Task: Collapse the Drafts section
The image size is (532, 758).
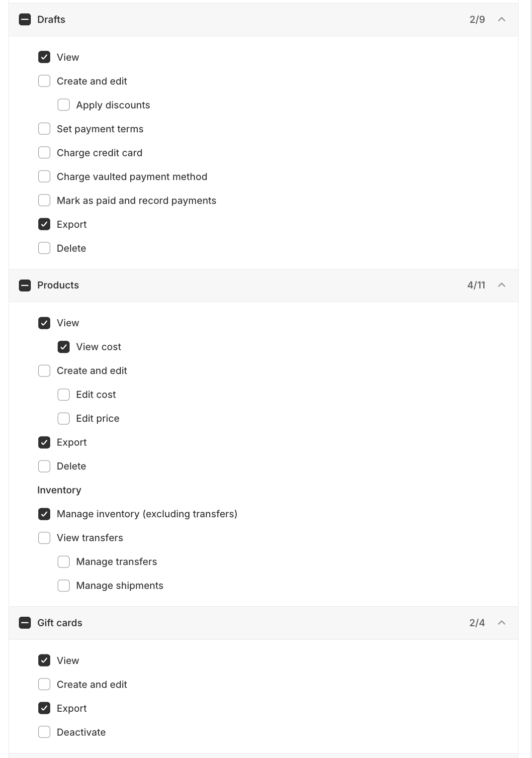Action: point(501,19)
